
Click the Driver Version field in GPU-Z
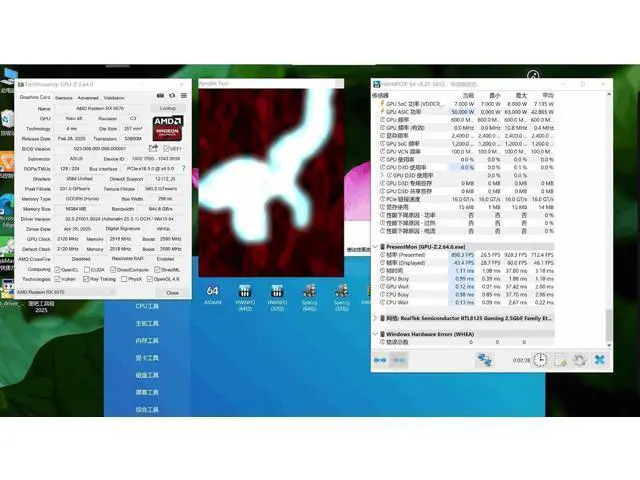point(119,219)
